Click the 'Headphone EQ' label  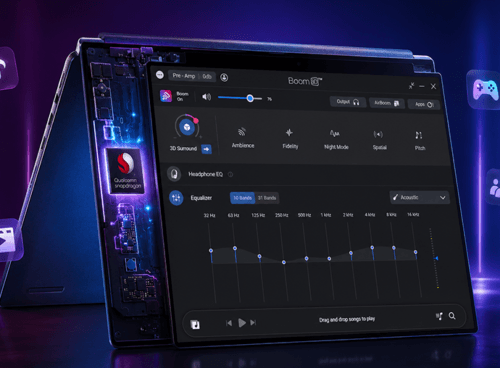(x=205, y=174)
